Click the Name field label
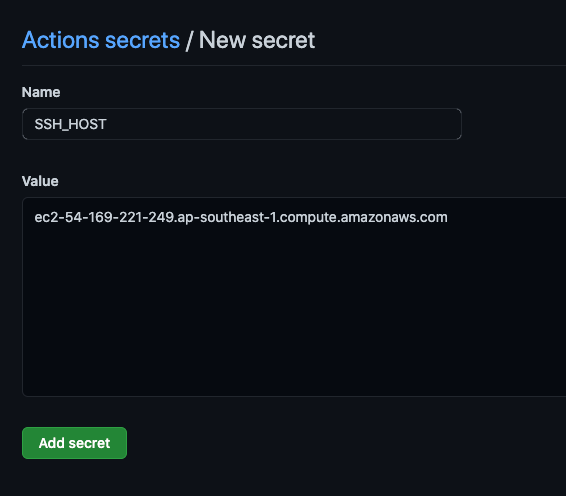Viewport: 566px width, 496px height. [x=41, y=92]
